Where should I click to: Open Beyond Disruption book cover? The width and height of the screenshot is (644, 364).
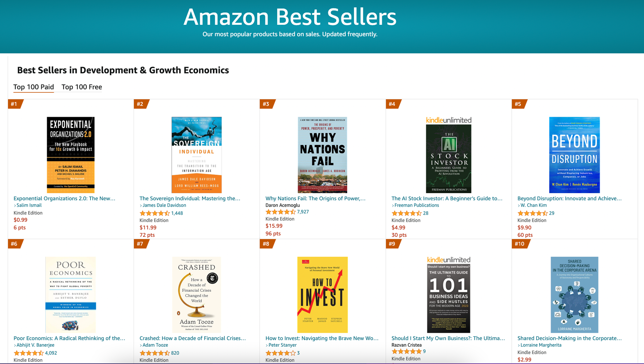coord(574,155)
